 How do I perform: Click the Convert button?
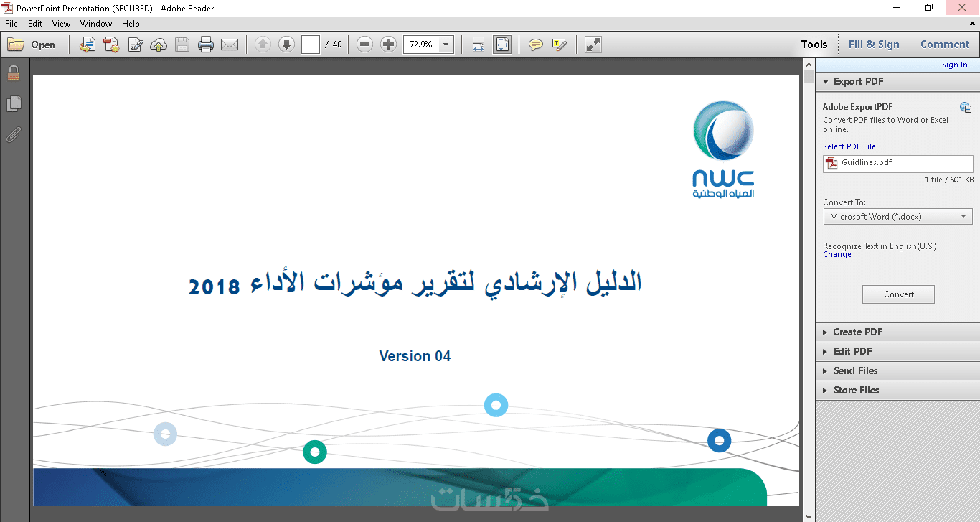click(x=898, y=294)
